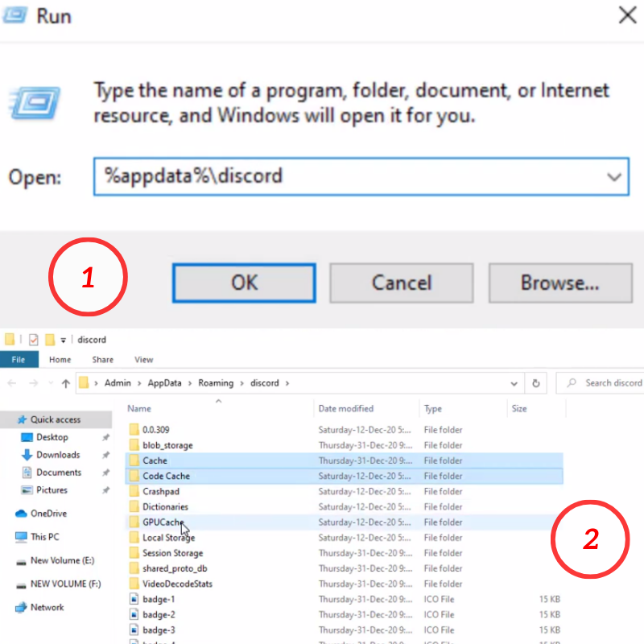Click File folder type of Crashpad row
Image resolution: width=644 pixels, height=644 pixels.
pyautogui.click(x=444, y=492)
